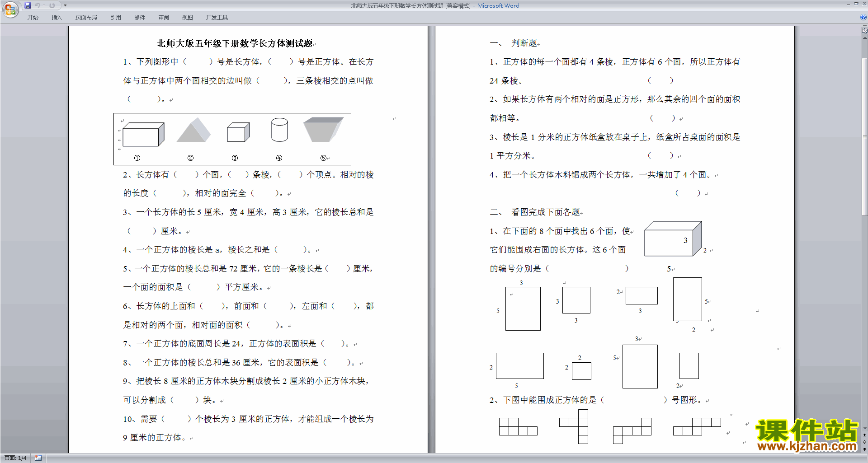The height and width of the screenshot is (463, 868).
Task: Click the split-window handle above the ruler icon
Action: coord(865,26)
